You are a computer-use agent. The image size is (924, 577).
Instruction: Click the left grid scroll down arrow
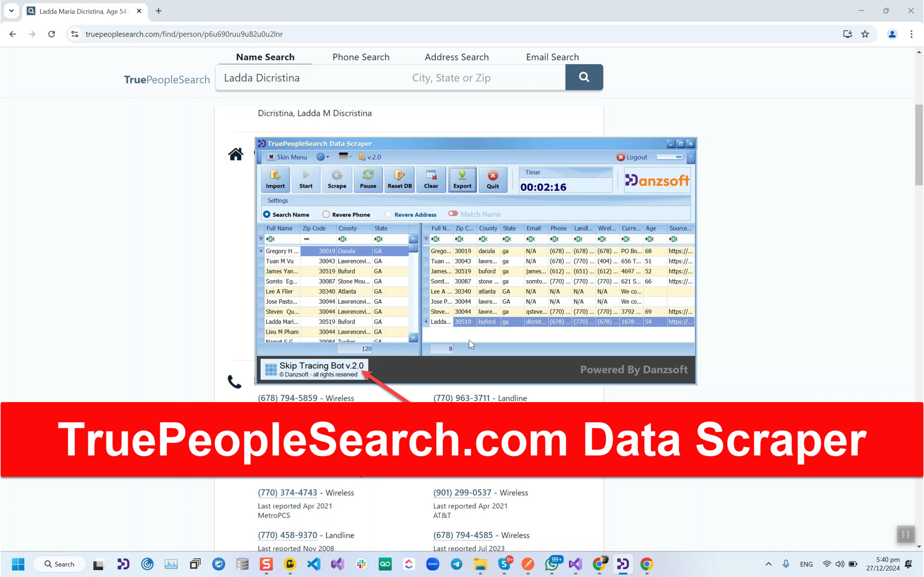coord(413,337)
